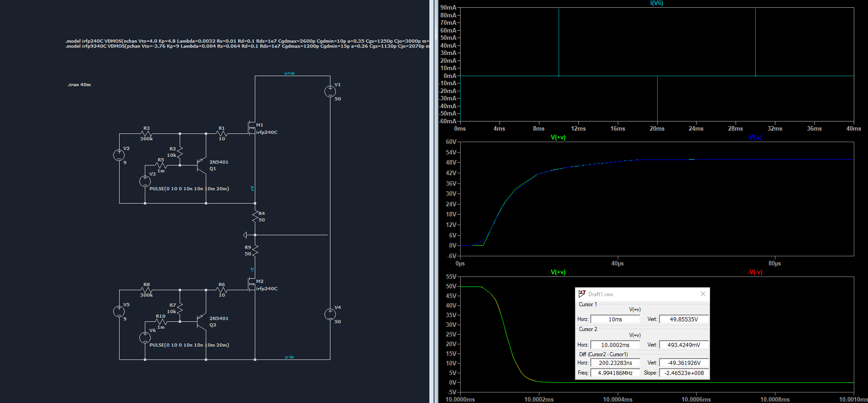The width and height of the screenshot is (868, 403).
Task: Select resistor R4 symbol
Action: (255, 216)
